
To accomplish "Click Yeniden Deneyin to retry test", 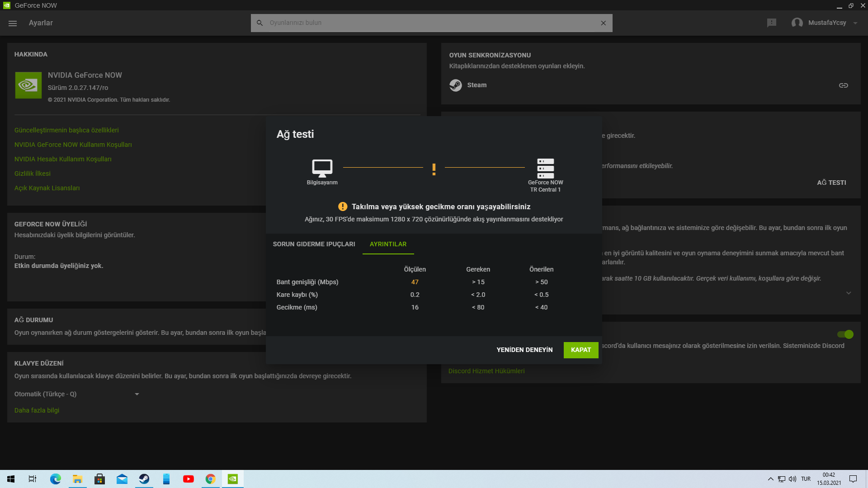I will [x=524, y=350].
